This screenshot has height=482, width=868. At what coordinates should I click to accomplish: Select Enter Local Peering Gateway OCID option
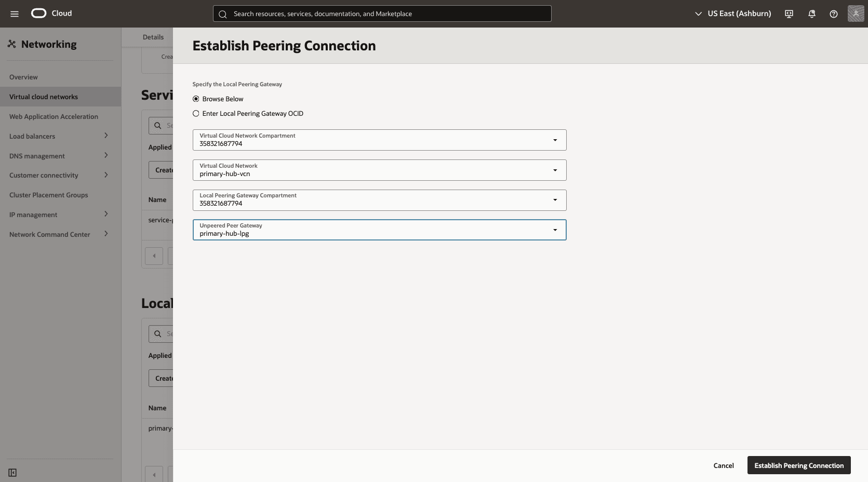[196, 113]
